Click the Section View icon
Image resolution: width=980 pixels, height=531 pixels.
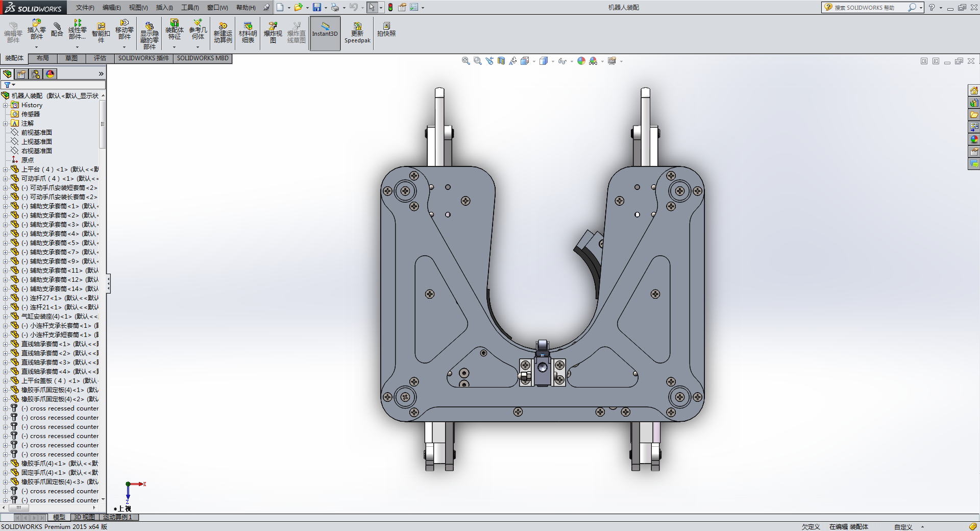(501, 61)
